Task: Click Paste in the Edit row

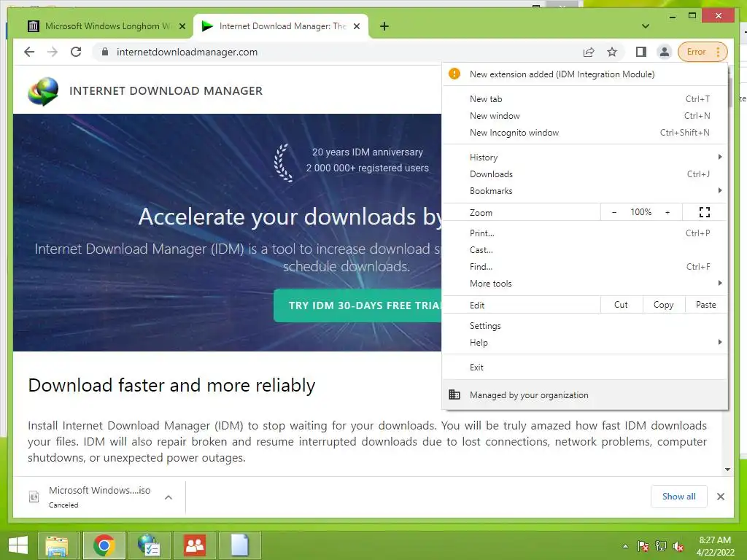Action: pos(706,305)
